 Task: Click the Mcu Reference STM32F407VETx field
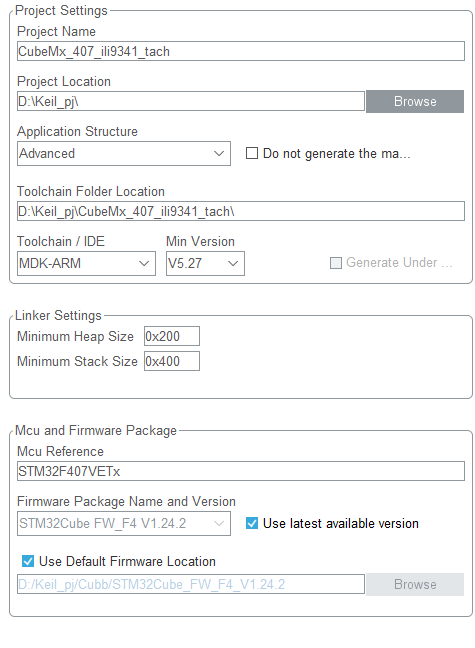[x=241, y=471]
